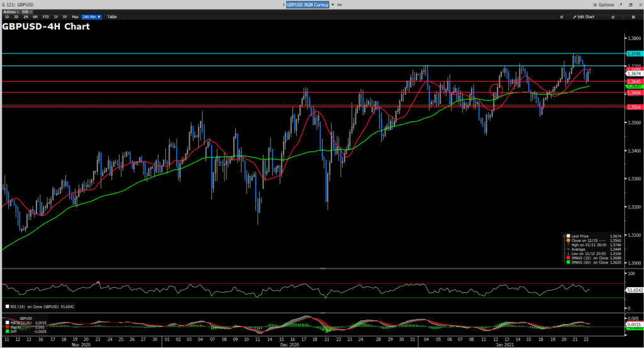Click the Edit Chart button
Image resolution: width=644 pixels, height=348 pixels.
[584, 17]
